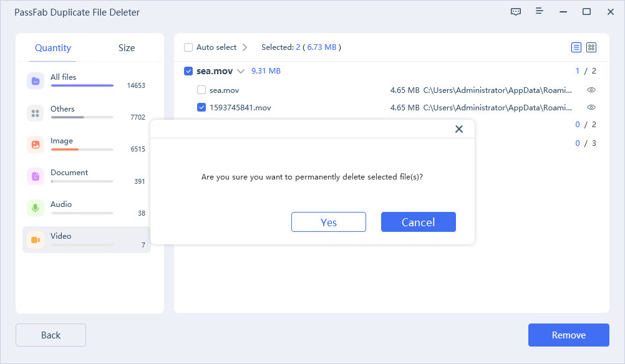Close the confirmation dialog with X

[x=459, y=129]
